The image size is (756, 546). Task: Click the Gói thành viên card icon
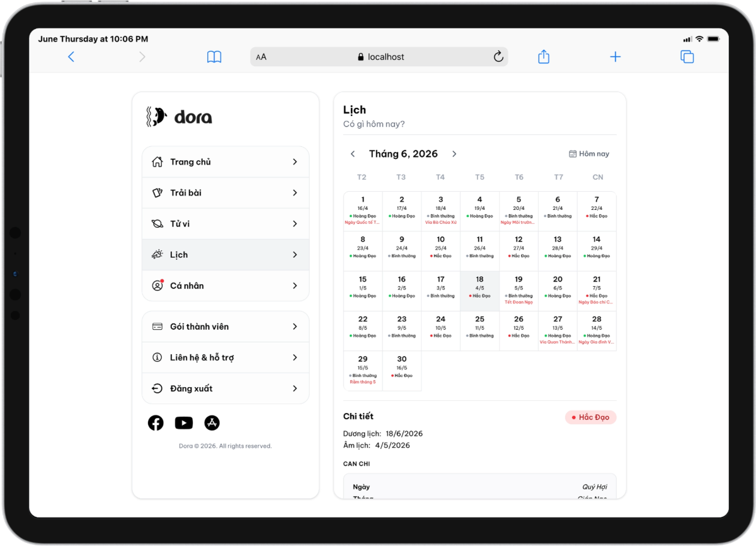(x=157, y=327)
